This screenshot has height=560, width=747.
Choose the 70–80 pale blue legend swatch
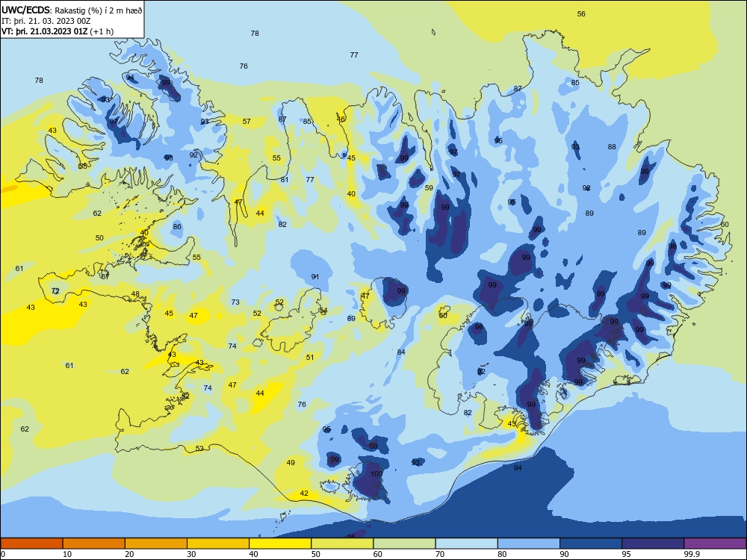[467, 544]
